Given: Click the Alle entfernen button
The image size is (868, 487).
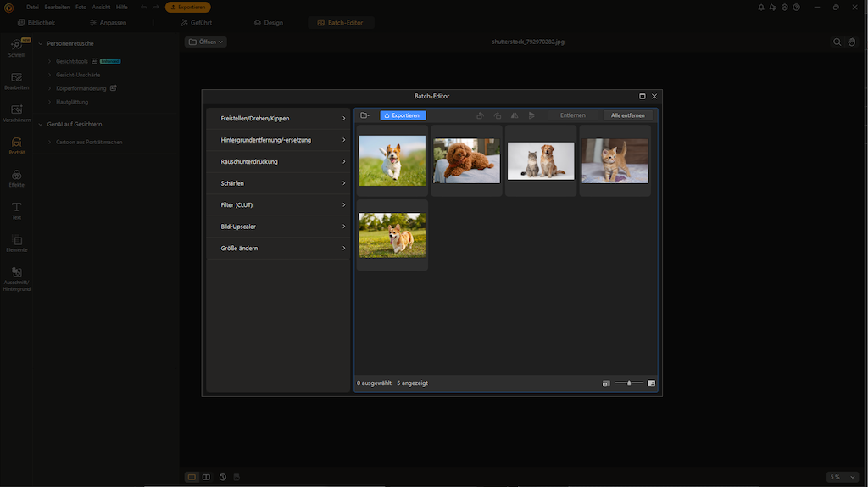Looking at the screenshot, I should pos(627,115).
